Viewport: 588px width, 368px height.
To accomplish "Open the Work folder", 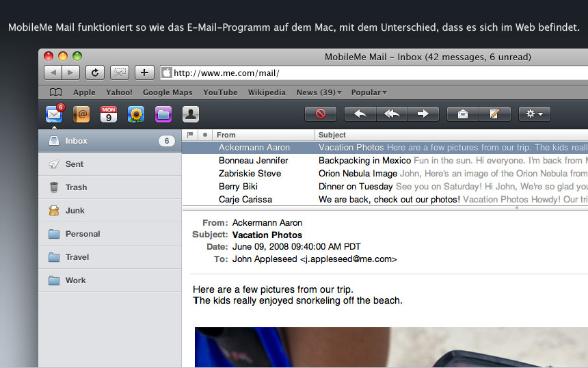I will click(x=110, y=280).
